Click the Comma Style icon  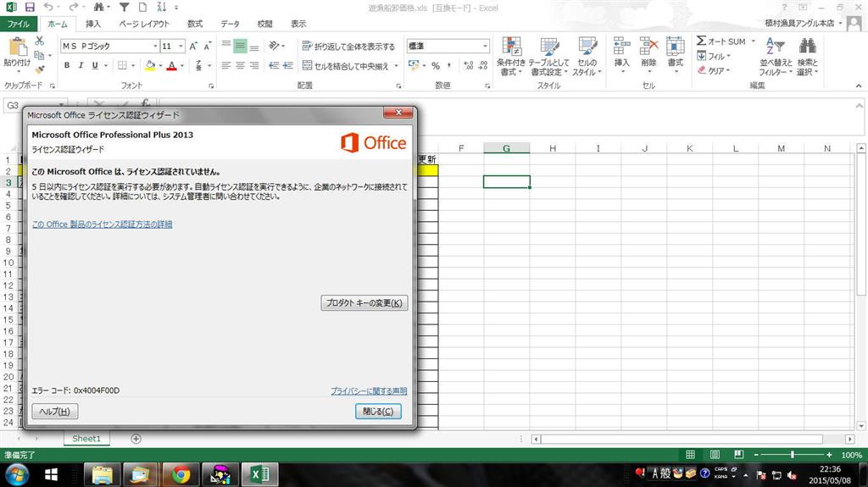[449, 65]
